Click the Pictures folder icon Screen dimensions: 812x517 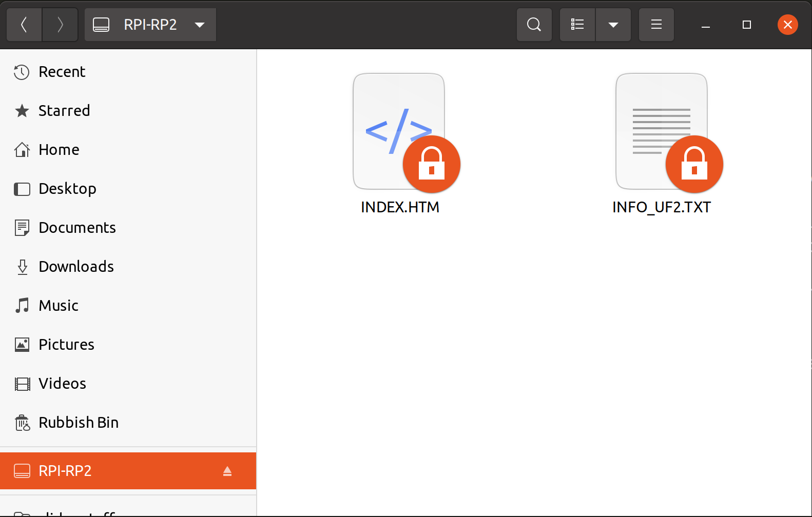pyautogui.click(x=22, y=345)
